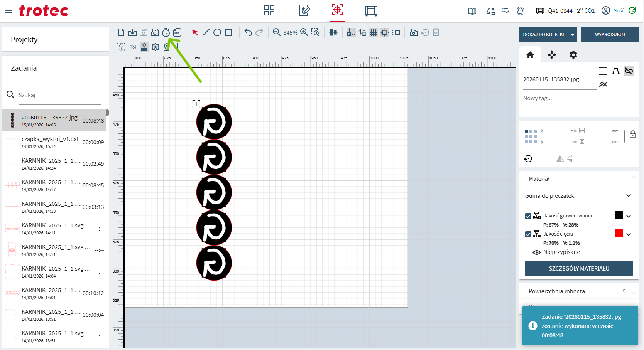644x350 pixels.
Task: Select the Rectangle drawing tool
Action: pos(228,33)
